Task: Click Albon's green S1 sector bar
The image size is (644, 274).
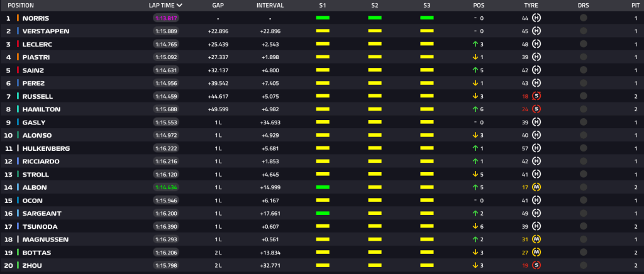Action: click(323, 187)
